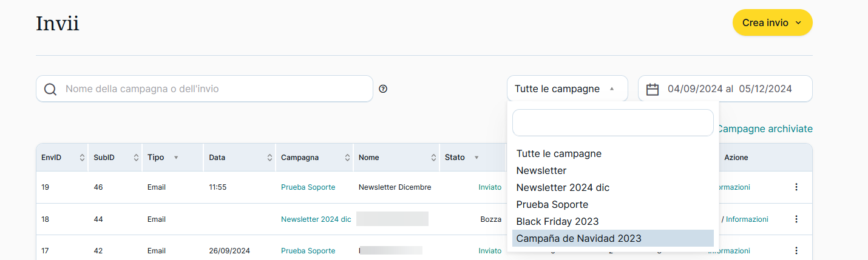Screen dimensions: 868x260
Task: Open three-dot menu for EnvID 19 row
Action: click(796, 187)
